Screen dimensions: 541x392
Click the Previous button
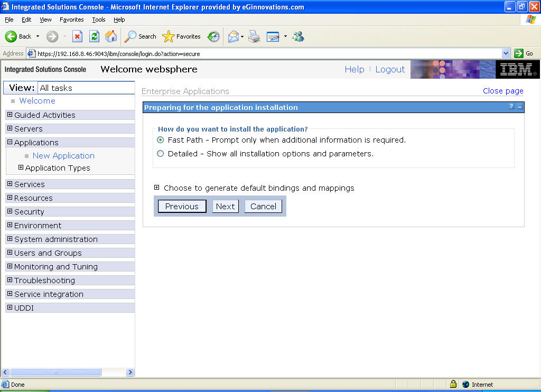[182, 207]
